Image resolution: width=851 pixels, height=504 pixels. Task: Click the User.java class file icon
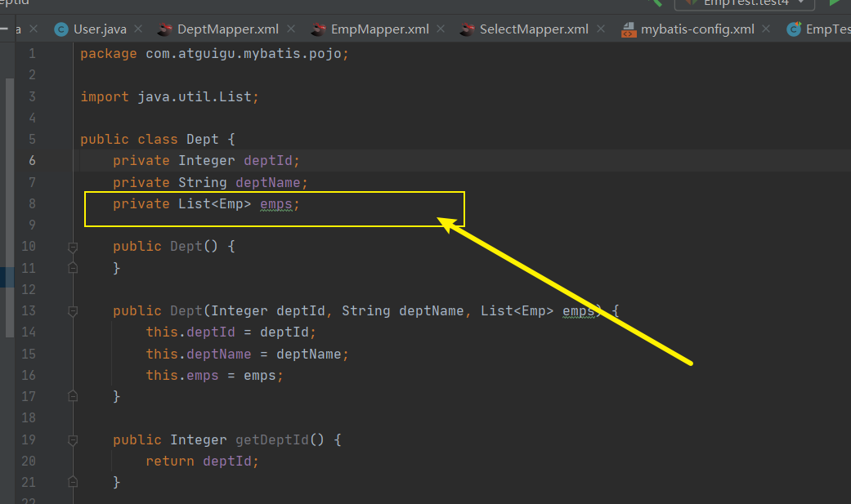61,29
